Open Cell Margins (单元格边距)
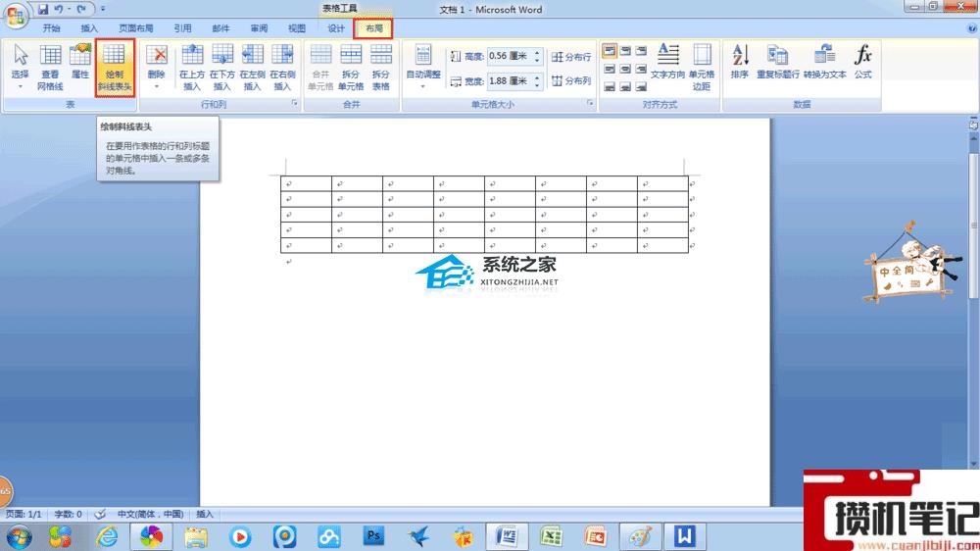Screen dimensions: 980x551 tap(702, 68)
